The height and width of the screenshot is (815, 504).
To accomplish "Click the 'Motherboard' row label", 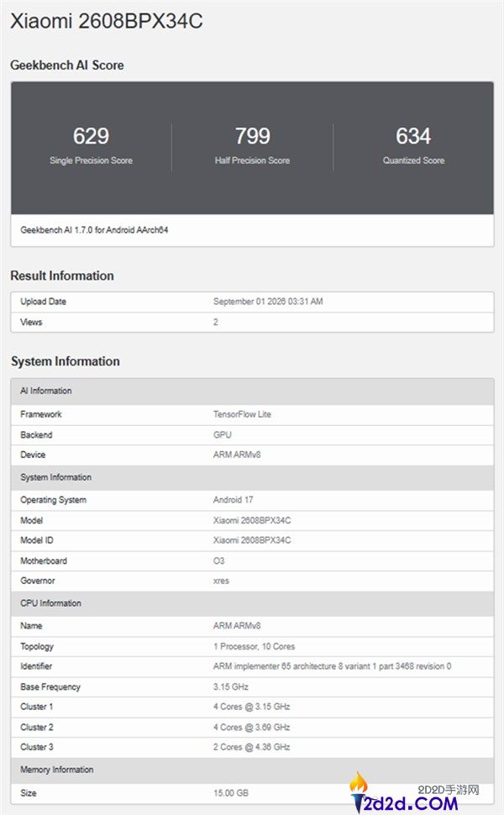I will click(x=44, y=561).
